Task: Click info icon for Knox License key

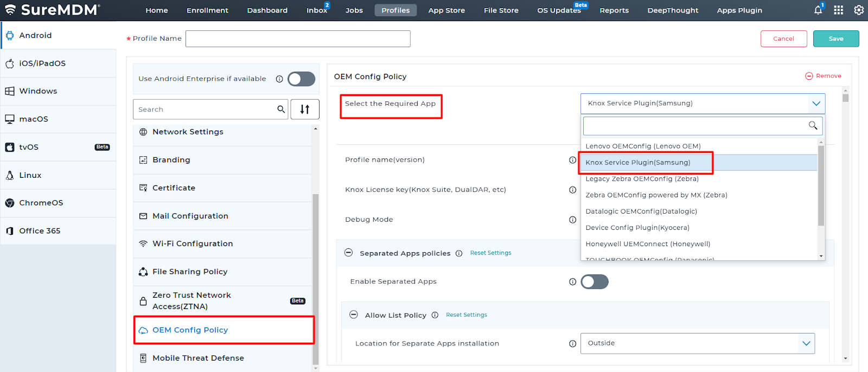Action: (x=572, y=190)
